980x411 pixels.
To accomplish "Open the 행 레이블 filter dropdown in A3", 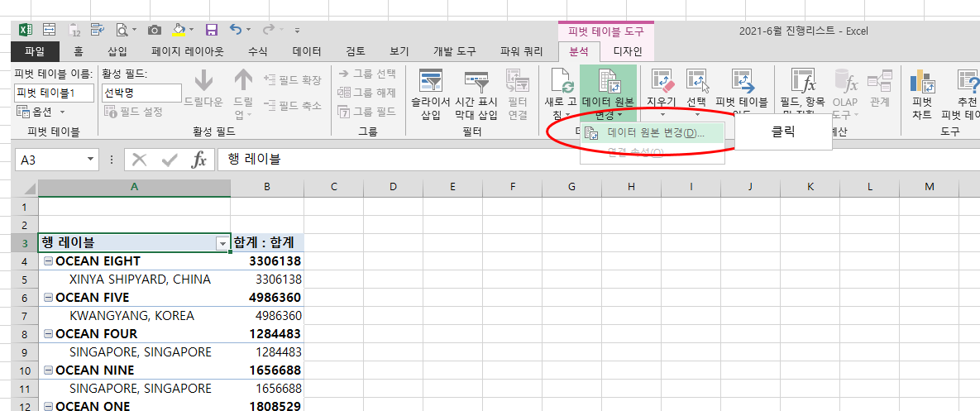I will point(222,244).
